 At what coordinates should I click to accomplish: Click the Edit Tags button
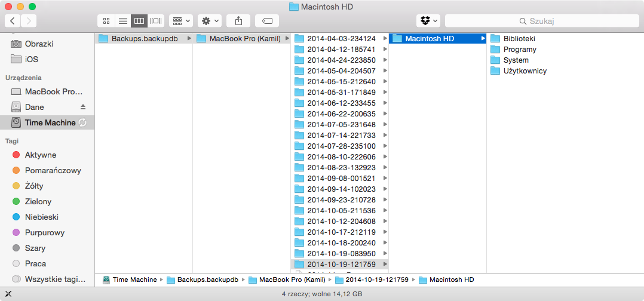tap(267, 20)
